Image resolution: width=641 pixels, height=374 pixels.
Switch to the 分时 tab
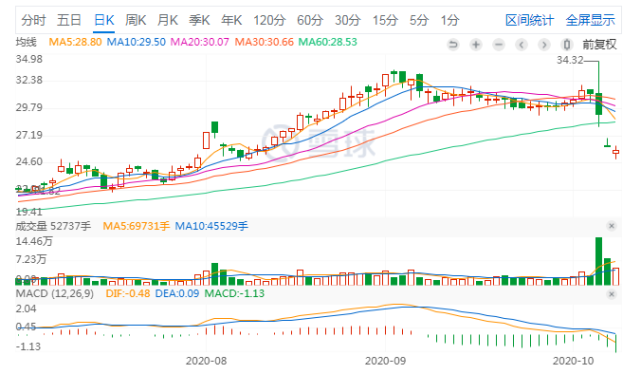(x=34, y=20)
